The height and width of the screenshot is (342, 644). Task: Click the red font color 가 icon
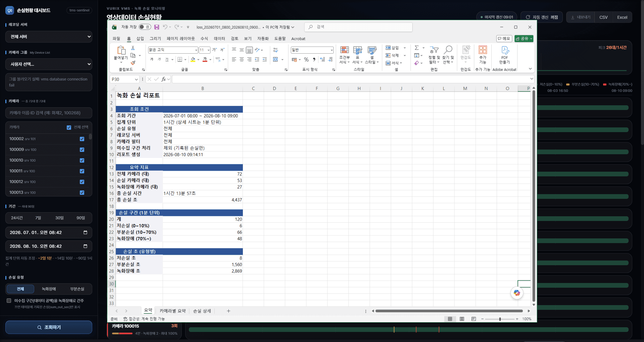coord(205,59)
